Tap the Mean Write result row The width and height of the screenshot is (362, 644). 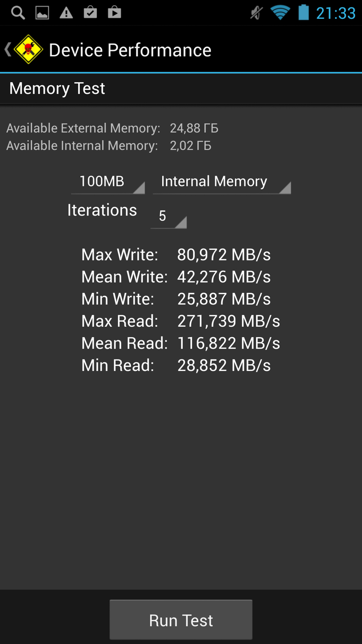176,277
